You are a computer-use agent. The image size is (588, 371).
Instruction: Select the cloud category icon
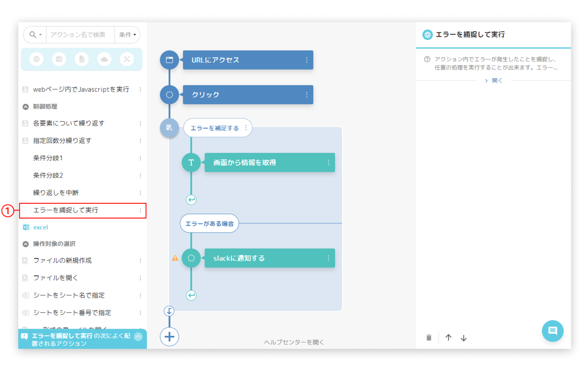[104, 59]
